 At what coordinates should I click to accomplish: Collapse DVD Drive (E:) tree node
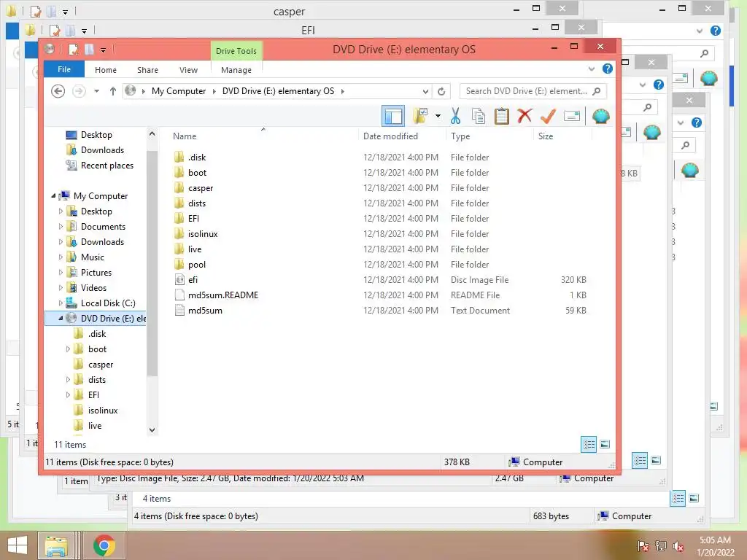tap(61, 318)
